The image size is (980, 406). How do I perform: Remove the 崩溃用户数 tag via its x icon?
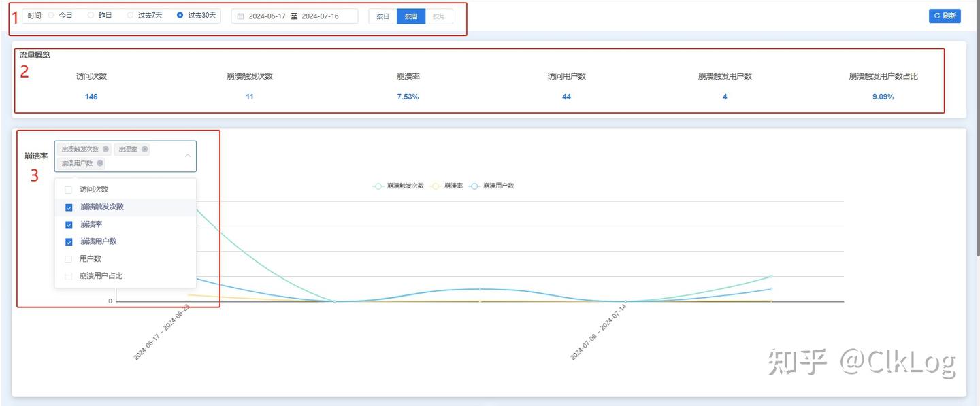point(99,163)
